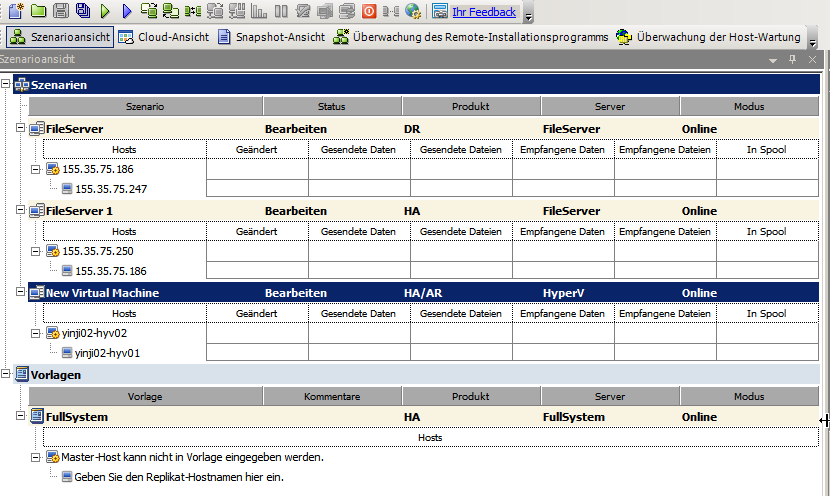Toggle the Szenarioansicht panel auto-hide pin
830x496 pixels.
(792, 60)
